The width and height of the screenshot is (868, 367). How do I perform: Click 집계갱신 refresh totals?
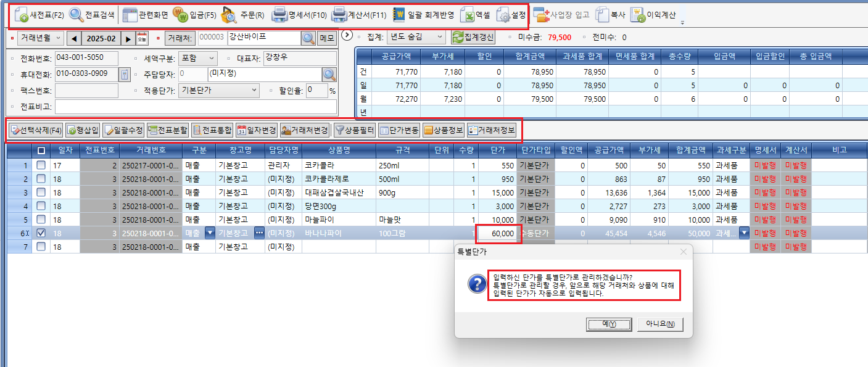pyautogui.click(x=474, y=38)
